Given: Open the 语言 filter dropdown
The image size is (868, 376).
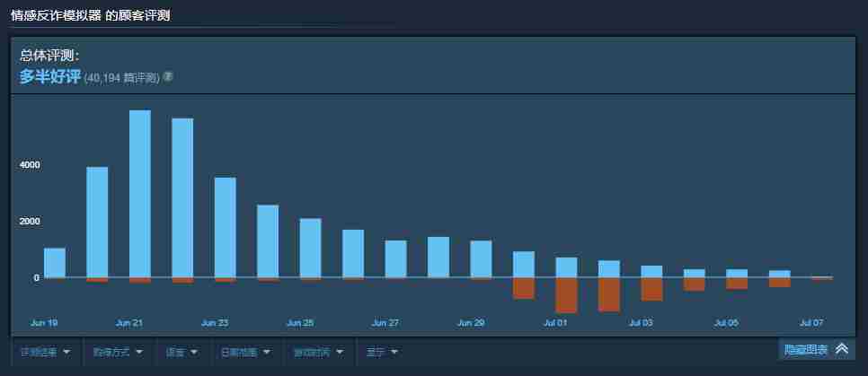Looking at the screenshot, I should [x=182, y=353].
